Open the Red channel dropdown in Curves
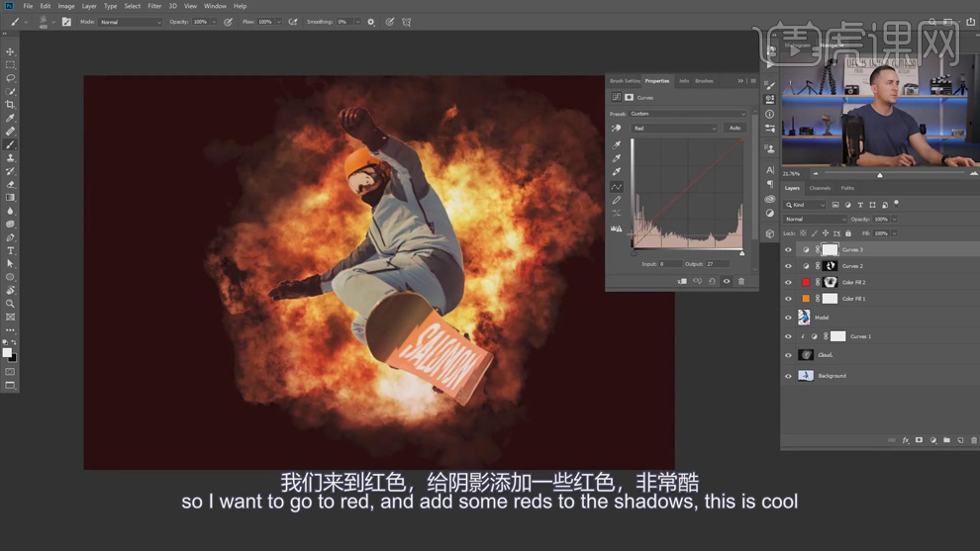 pyautogui.click(x=674, y=129)
